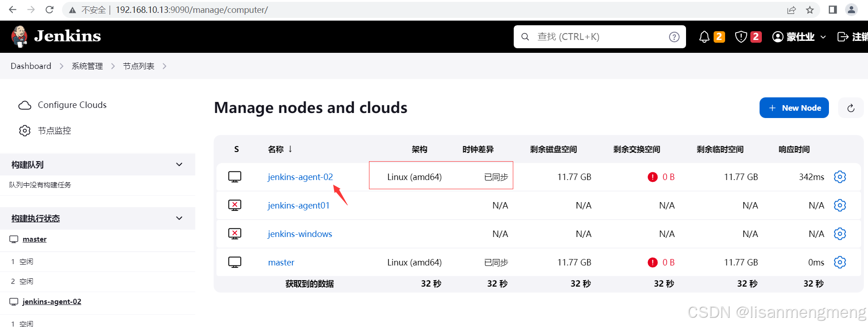The height and width of the screenshot is (327, 868).
Task: Click the red security count badge 2
Action: pyautogui.click(x=756, y=37)
